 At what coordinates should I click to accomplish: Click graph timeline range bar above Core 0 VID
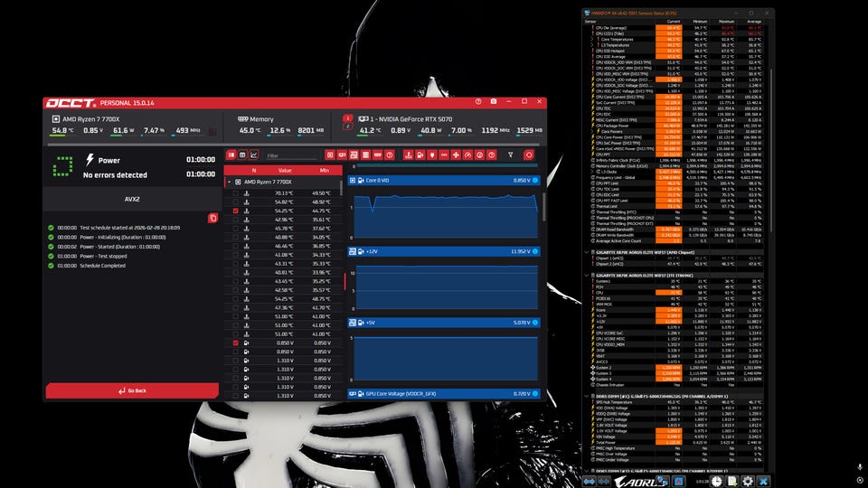tap(447, 166)
